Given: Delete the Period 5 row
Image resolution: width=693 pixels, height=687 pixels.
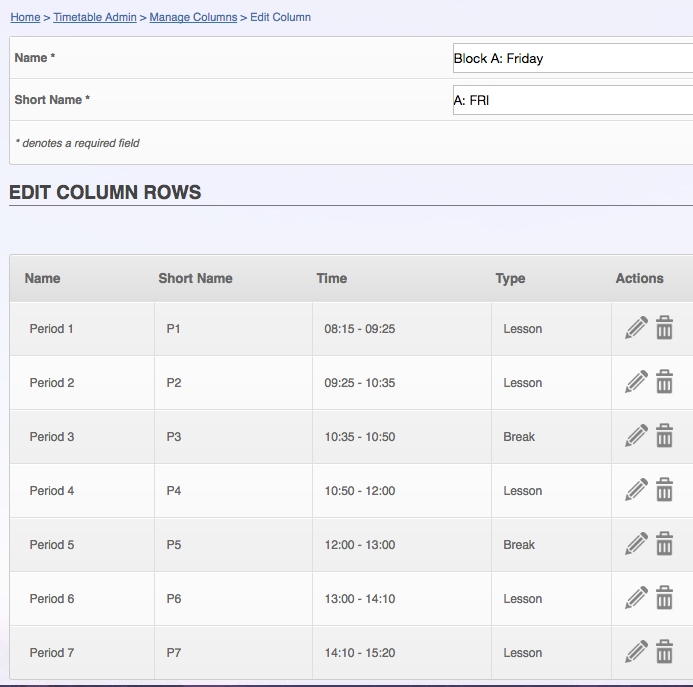Looking at the screenshot, I should point(664,543).
